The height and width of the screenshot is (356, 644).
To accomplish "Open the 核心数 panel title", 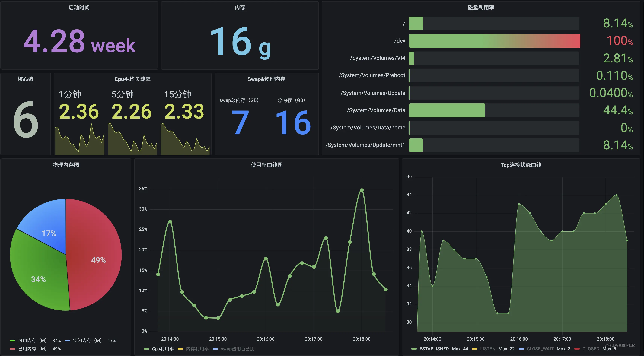I will (x=25, y=79).
